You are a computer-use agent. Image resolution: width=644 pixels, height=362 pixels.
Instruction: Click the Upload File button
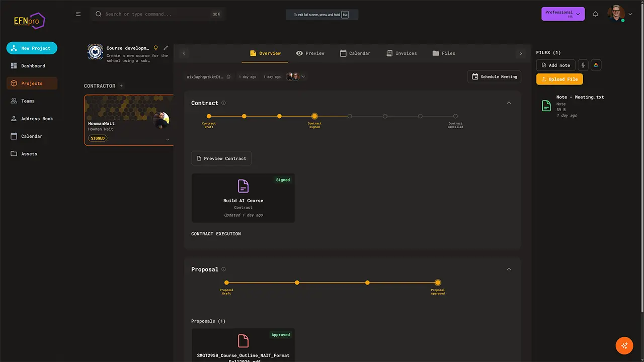559,79
